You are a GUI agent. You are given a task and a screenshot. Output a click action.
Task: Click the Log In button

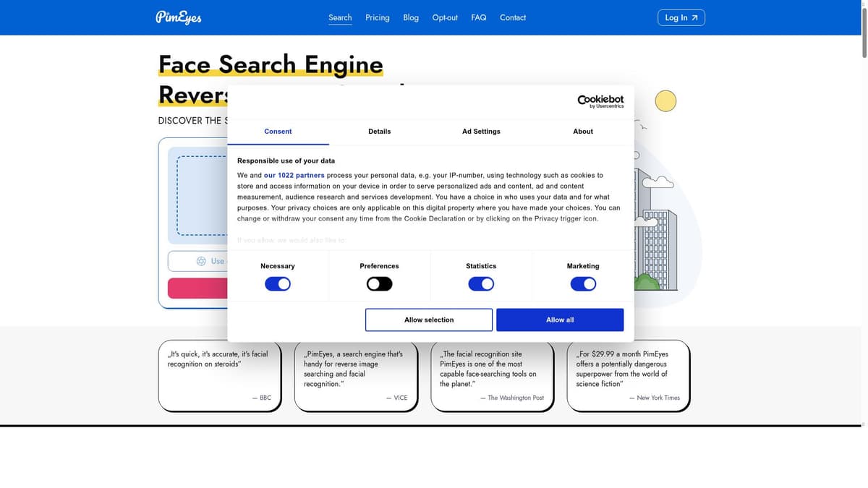coord(681,17)
